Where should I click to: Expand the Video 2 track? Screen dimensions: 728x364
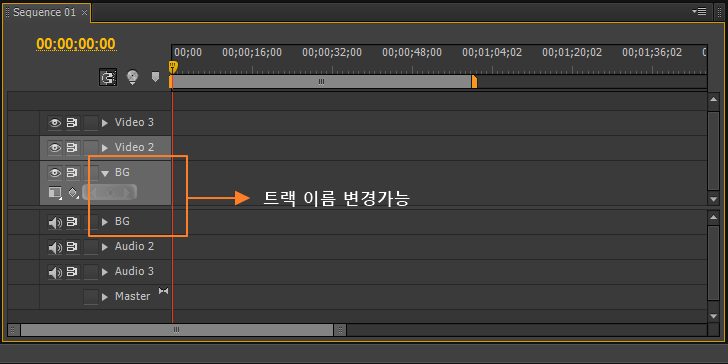105,148
